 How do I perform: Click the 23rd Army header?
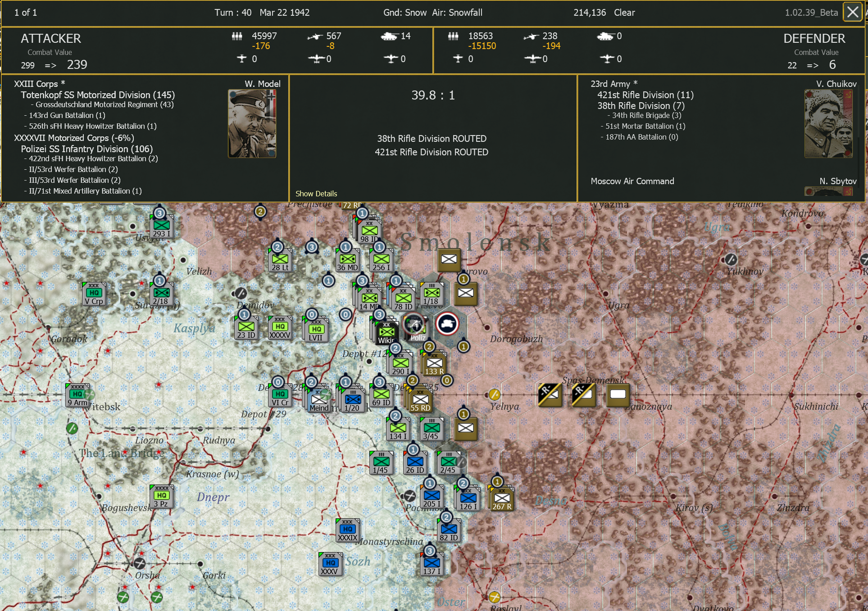(614, 84)
